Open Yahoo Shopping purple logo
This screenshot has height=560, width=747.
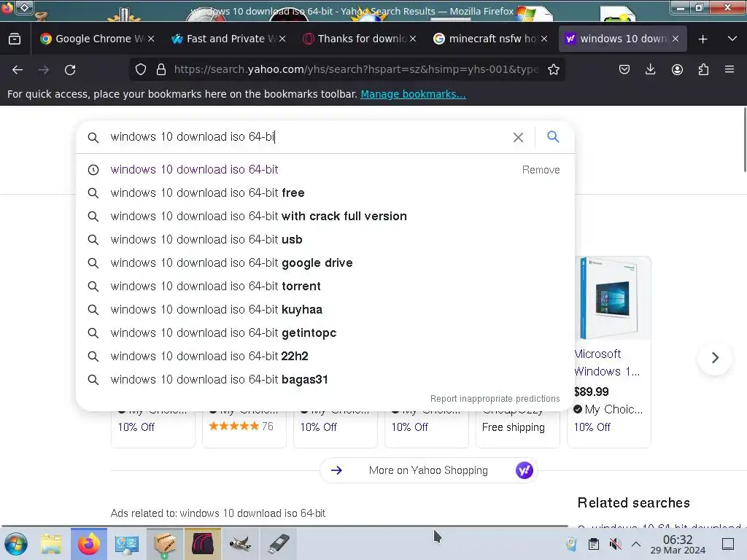click(x=524, y=470)
